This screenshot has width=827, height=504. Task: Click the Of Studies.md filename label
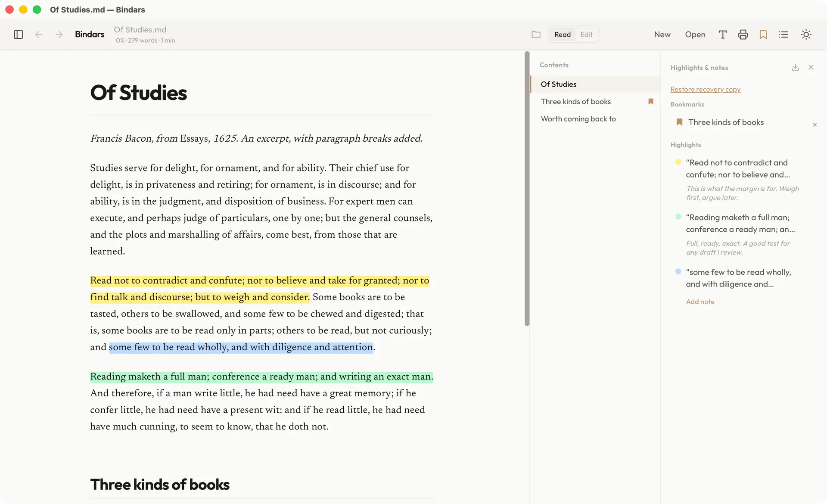click(x=140, y=30)
